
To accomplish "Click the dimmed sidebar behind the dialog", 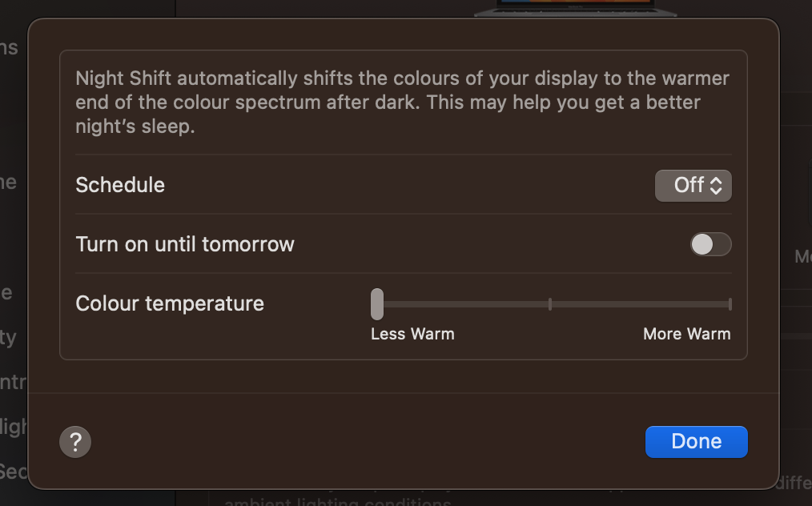I will pyautogui.click(x=14, y=259).
